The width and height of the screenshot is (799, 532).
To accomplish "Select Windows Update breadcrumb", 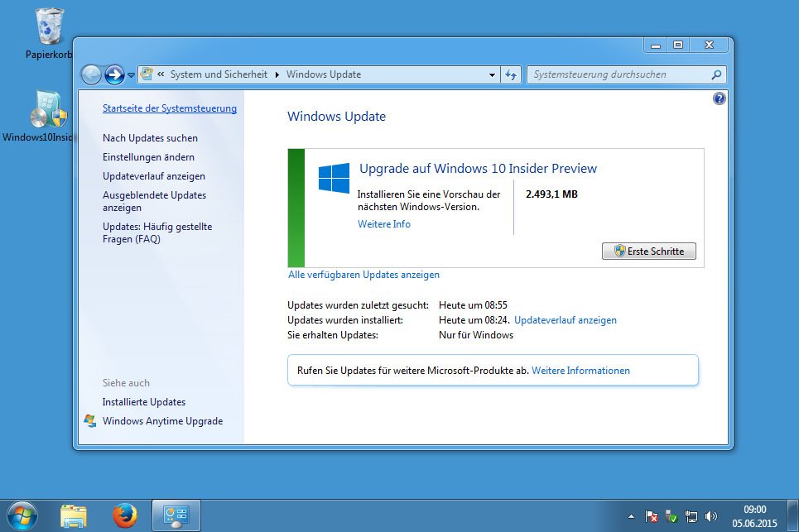I will point(324,74).
